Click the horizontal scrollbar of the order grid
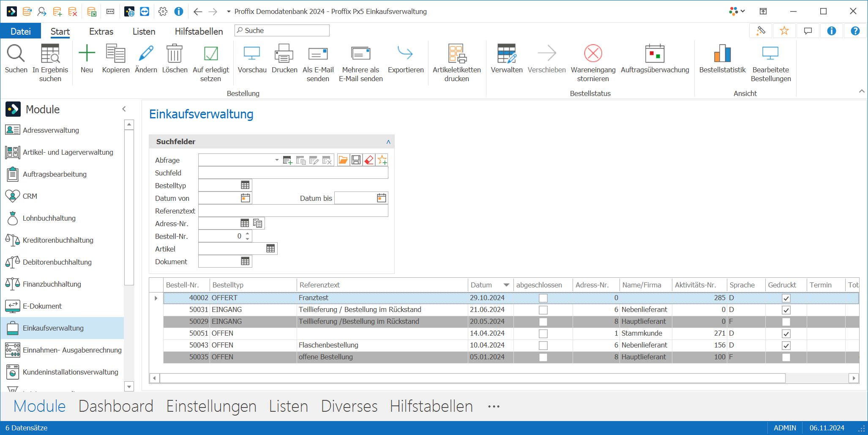 pyautogui.click(x=472, y=378)
